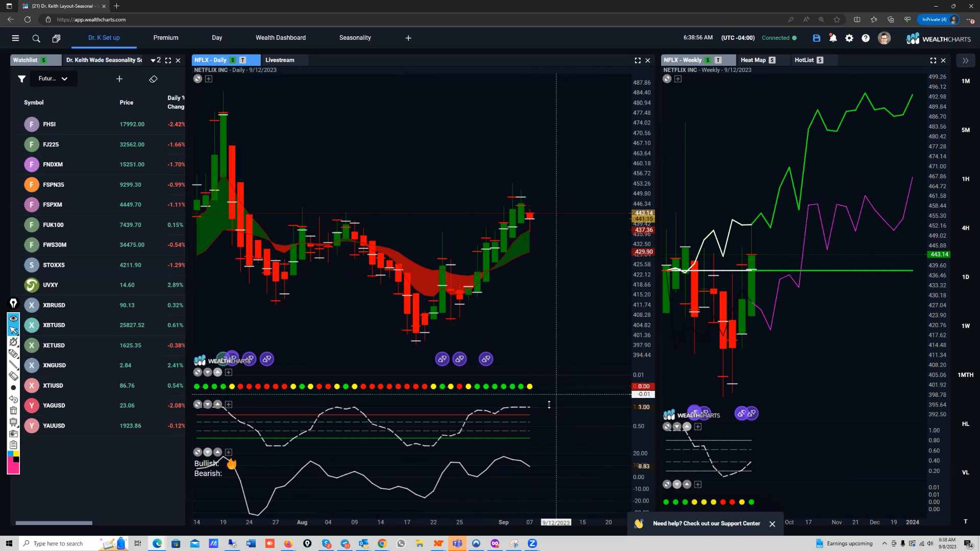Switch to the Livestream panel tab
Viewport: 980px width, 551px height.
click(x=280, y=60)
